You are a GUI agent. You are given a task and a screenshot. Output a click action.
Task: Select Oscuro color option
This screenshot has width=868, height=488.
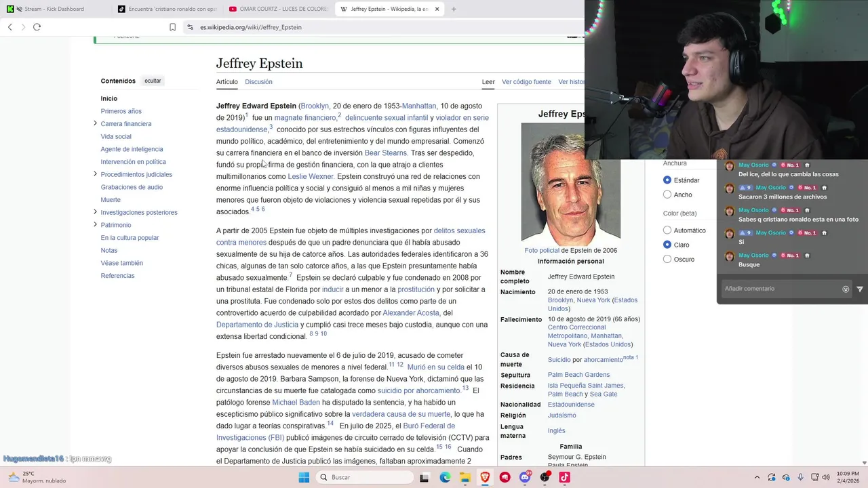click(667, 259)
